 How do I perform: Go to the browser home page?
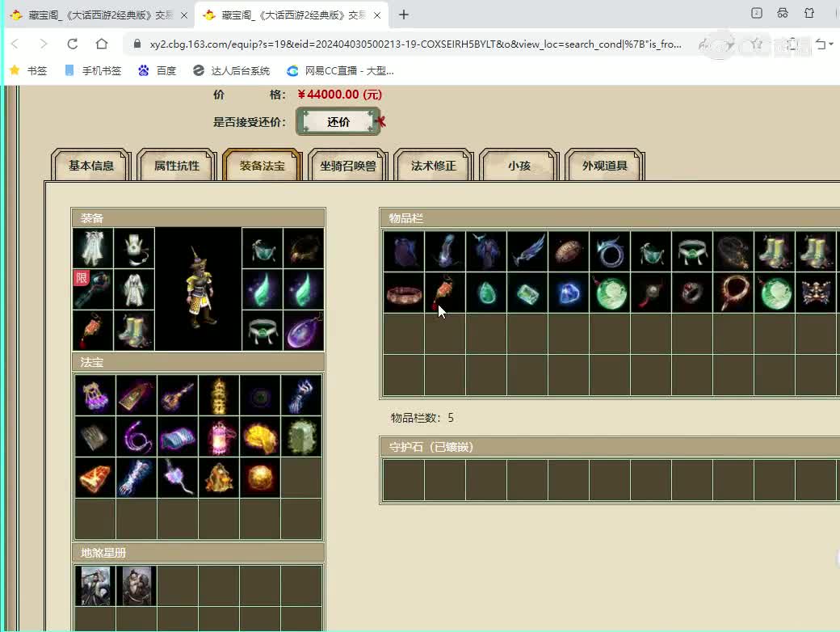pyautogui.click(x=102, y=44)
